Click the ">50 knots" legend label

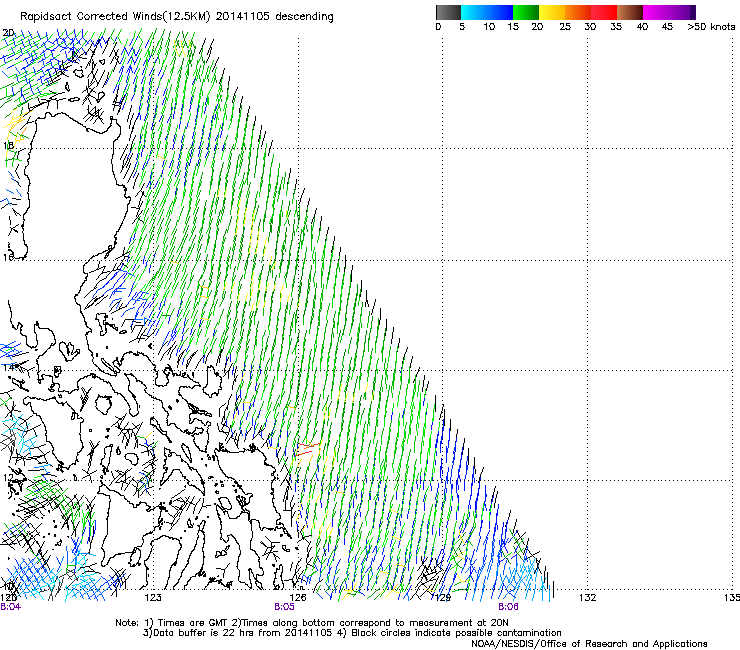(x=711, y=27)
